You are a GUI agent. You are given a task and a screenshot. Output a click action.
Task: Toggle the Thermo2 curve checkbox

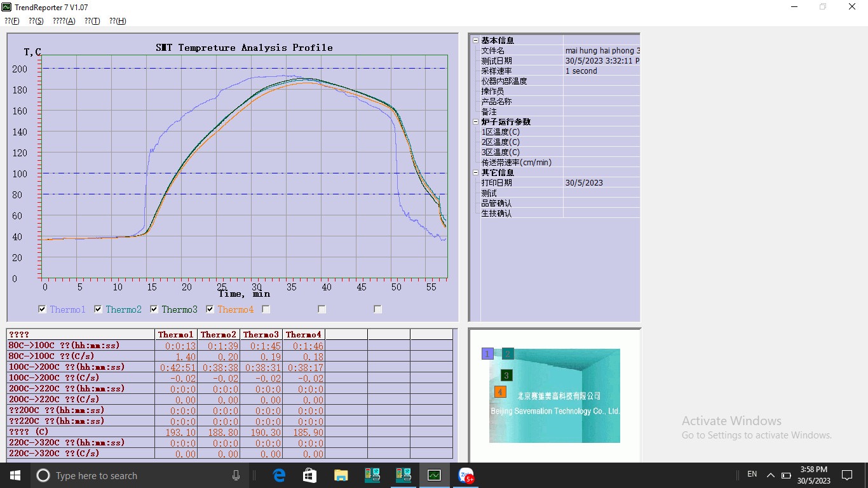98,309
